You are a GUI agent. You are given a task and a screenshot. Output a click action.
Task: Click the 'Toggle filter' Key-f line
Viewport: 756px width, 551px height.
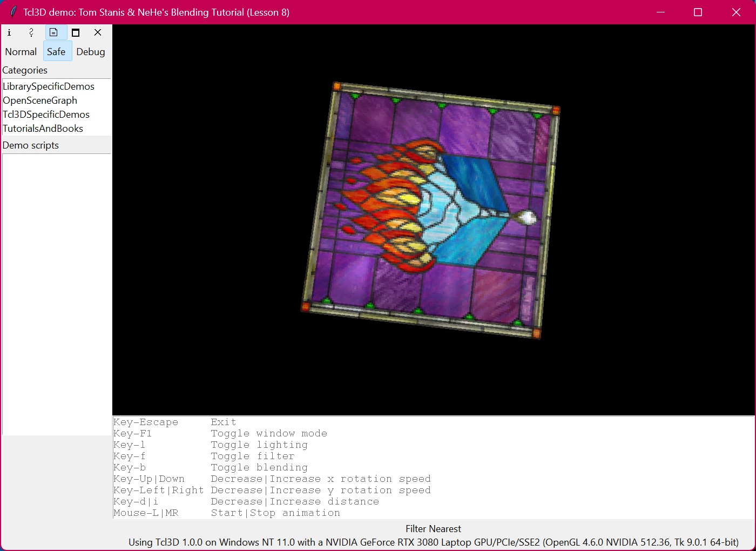coord(204,456)
